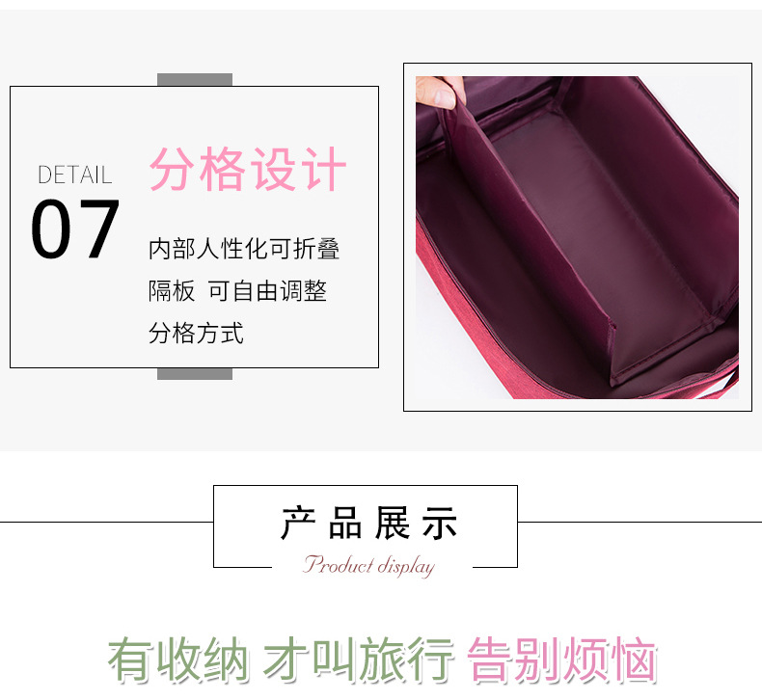This screenshot has width=762, height=700.
Task: Click the large 07 number
Action: 75,229
